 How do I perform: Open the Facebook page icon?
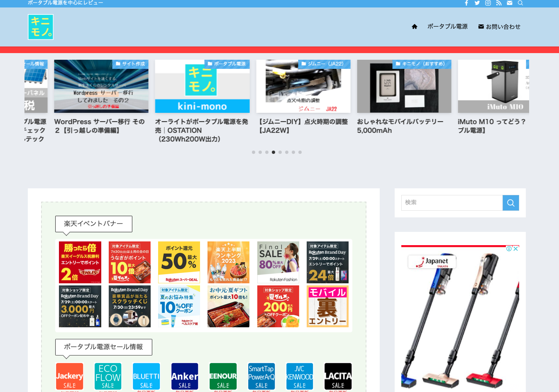[466, 3]
